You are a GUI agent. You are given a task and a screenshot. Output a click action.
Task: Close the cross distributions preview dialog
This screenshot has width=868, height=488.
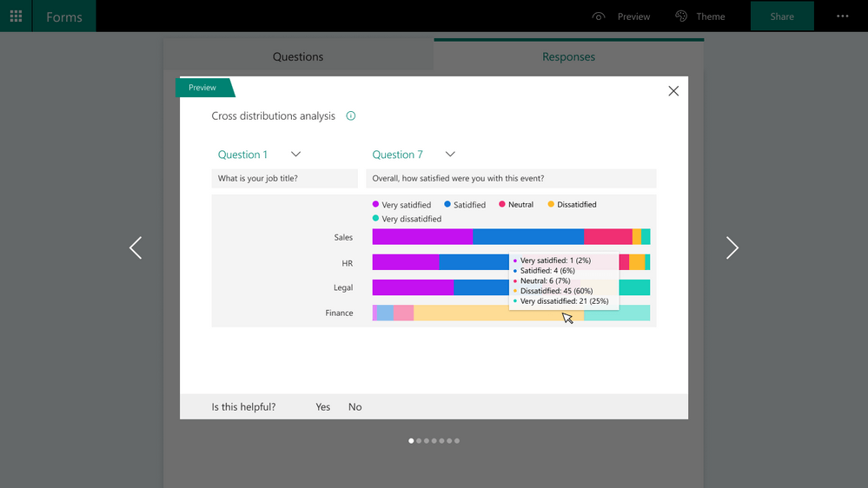[x=673, y=90]
